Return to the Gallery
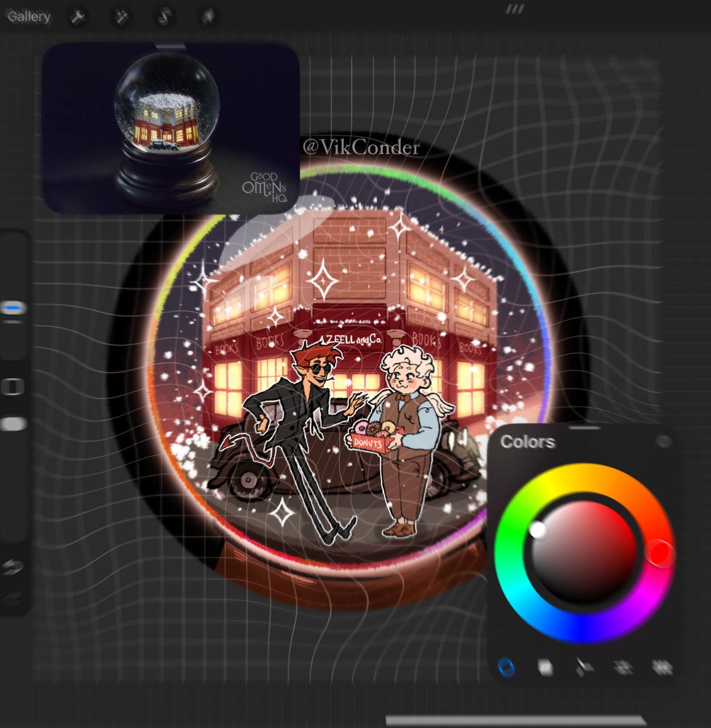 pos(29,16)
